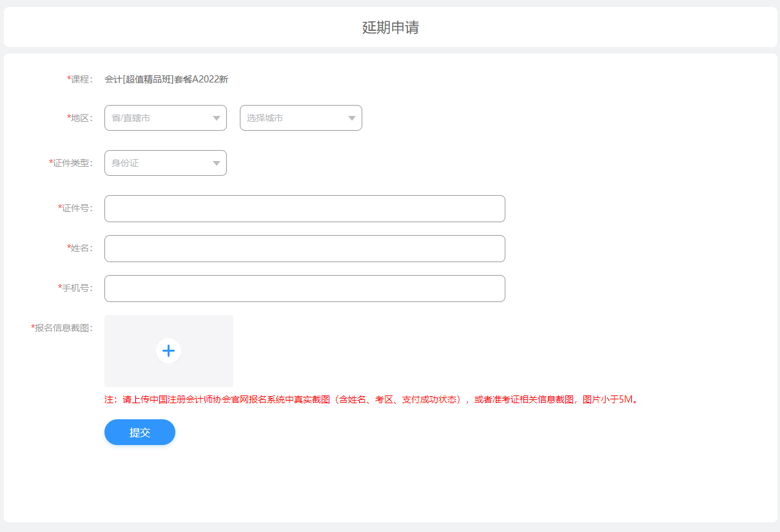The height and width of the screenshot is (532, 780).
Task: Click the 报名信息截图 field label
Action: click(x=62, y=327)
